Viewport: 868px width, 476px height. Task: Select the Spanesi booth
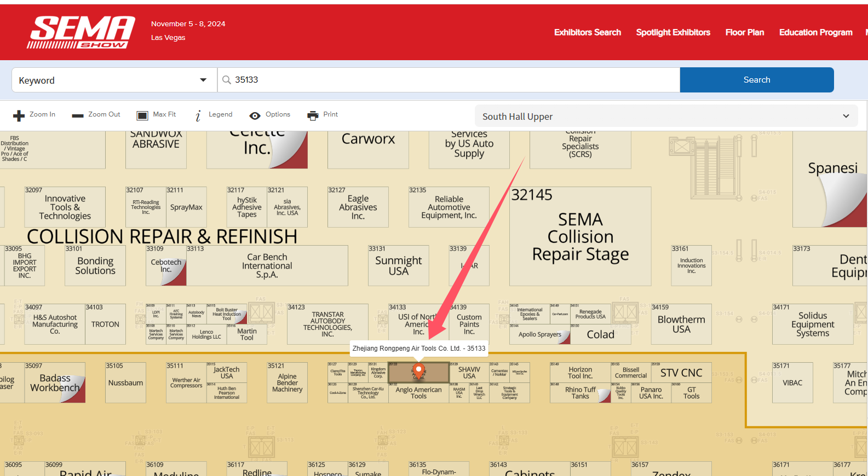(830, 179)
